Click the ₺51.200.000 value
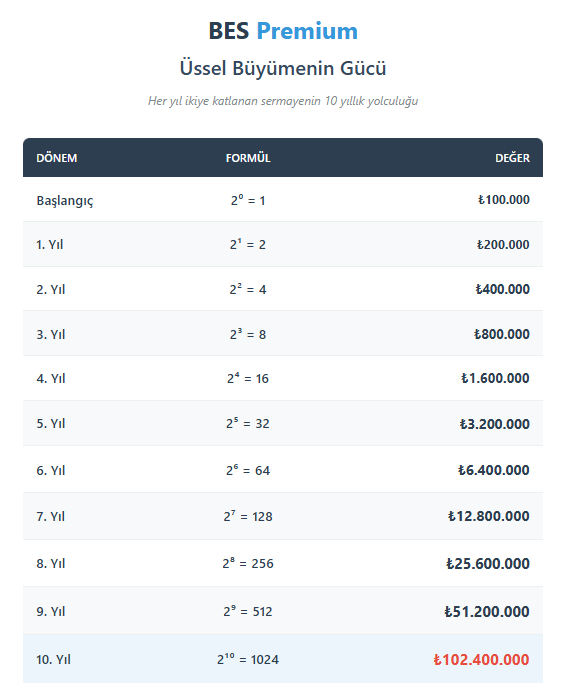Viewport: 566px width, 696px height. pyautogui.click(x=487, y=612)
